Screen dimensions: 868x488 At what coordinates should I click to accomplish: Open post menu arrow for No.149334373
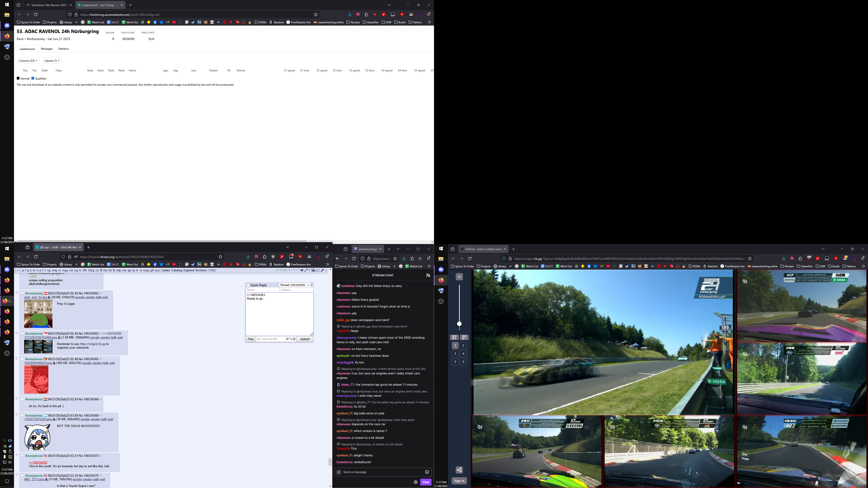coord(100,456)
